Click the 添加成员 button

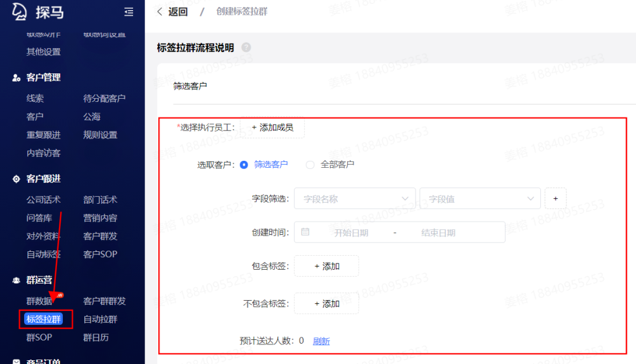272,127
